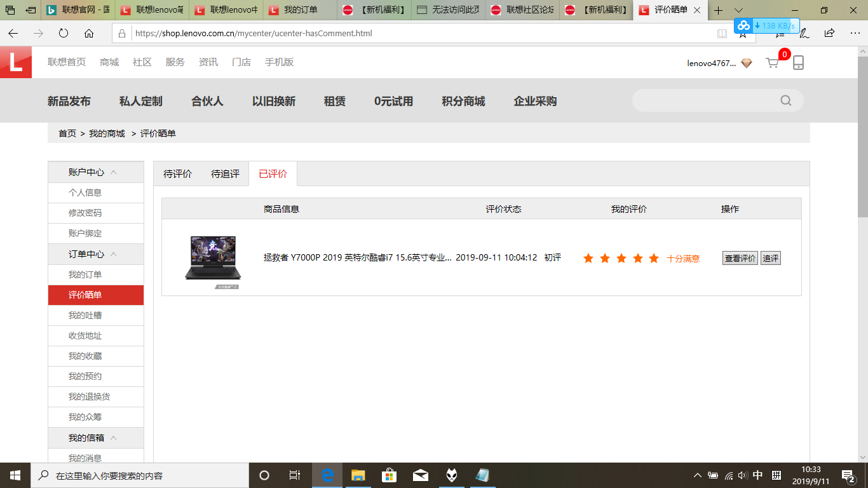Screen dimensions: 868x488
Task: Switch to the 待评价 tab
Action: click(177, 173)
